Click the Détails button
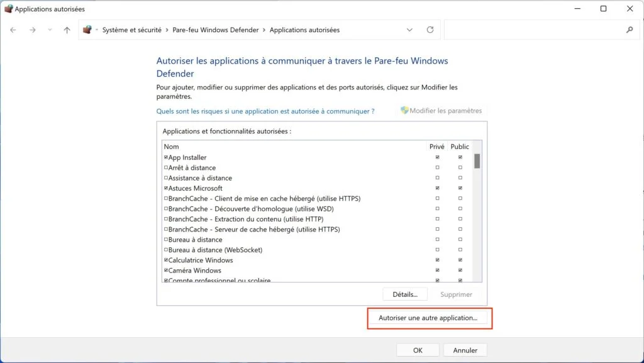 click(x=404, y=294)
